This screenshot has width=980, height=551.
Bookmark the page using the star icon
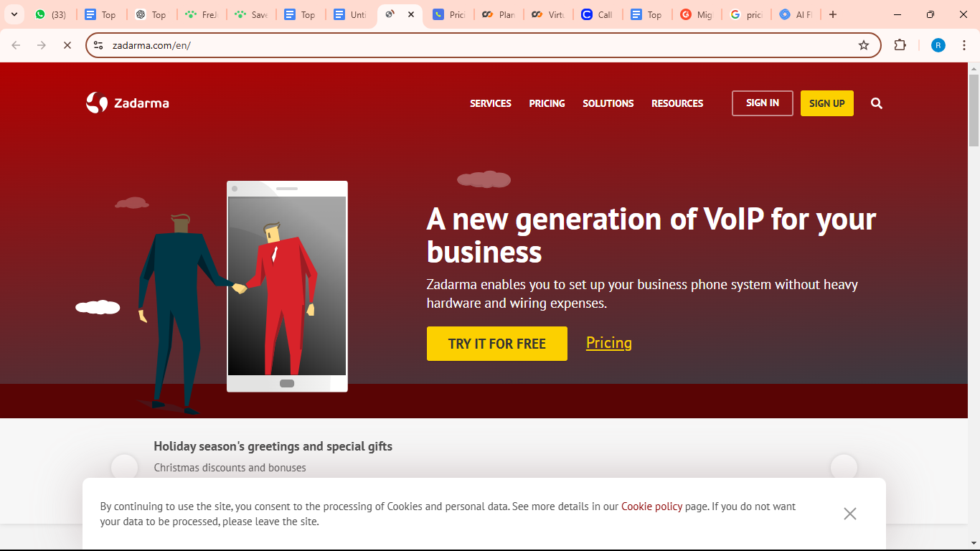point(864,44)
